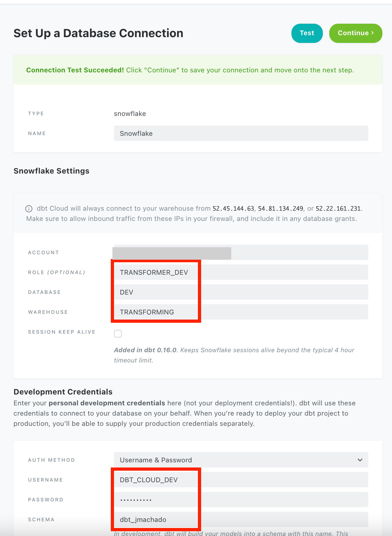Click the green Continue button
The height and width of the screenshot is (536, 392).
(355, 33)
